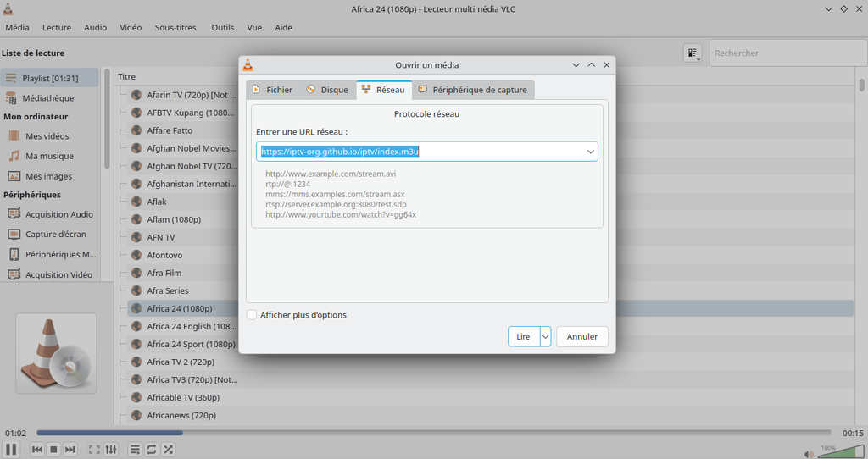Screen dimensions: 868x459
Task: Mute audio via speaker icon
Action: 809,454
